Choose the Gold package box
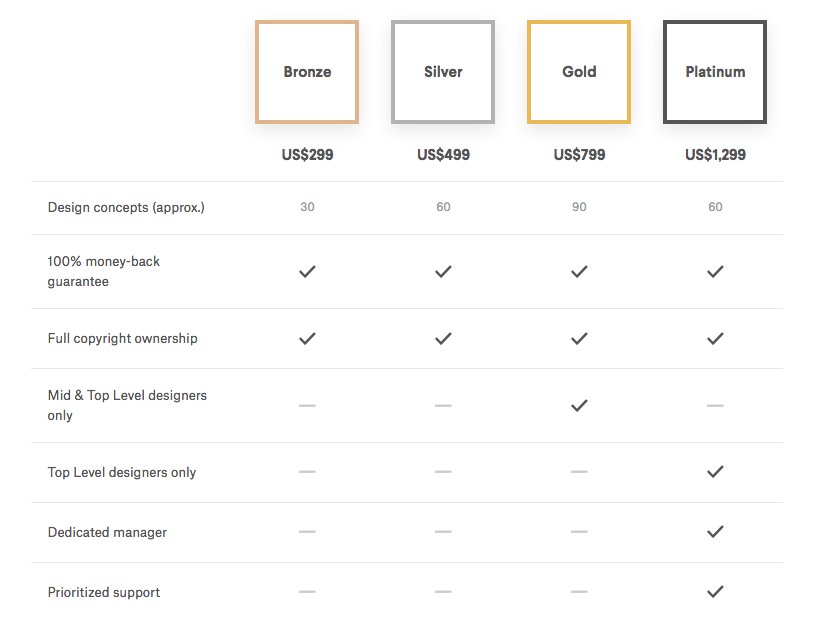This screenshot has height=634, width=820. click(579, 72)
